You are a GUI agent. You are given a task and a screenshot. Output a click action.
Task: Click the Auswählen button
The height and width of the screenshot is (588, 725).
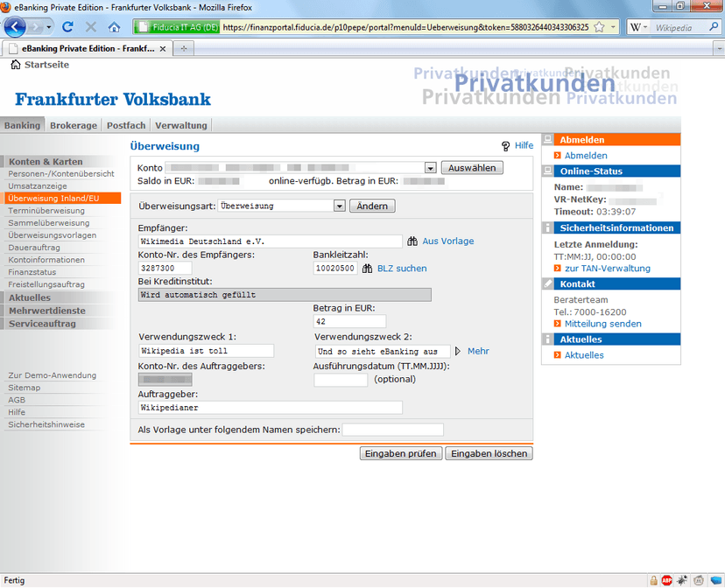472,168
